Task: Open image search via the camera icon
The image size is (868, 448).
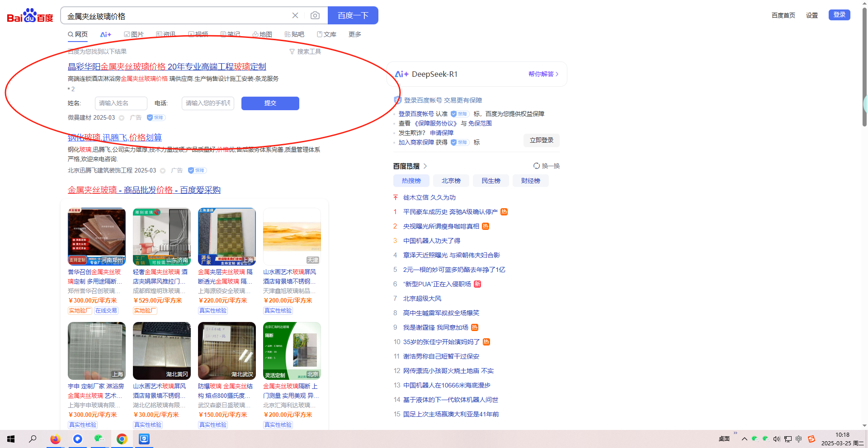Action: point(315,15)
